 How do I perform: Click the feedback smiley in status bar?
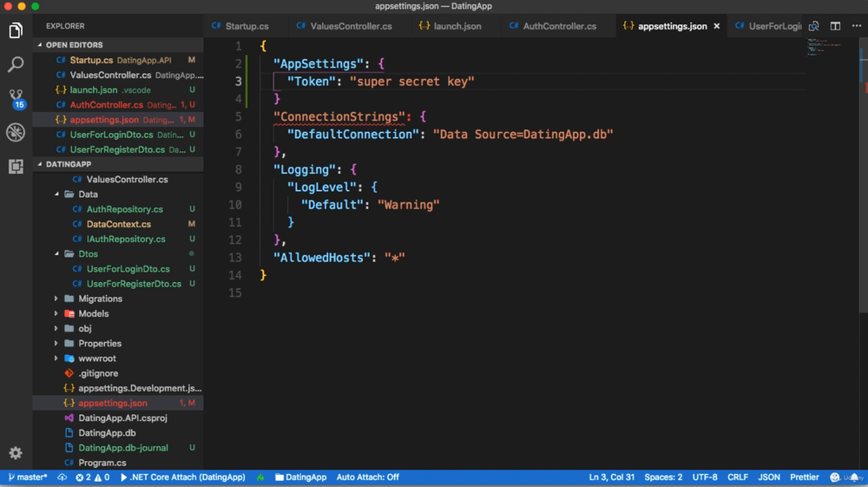835,477
